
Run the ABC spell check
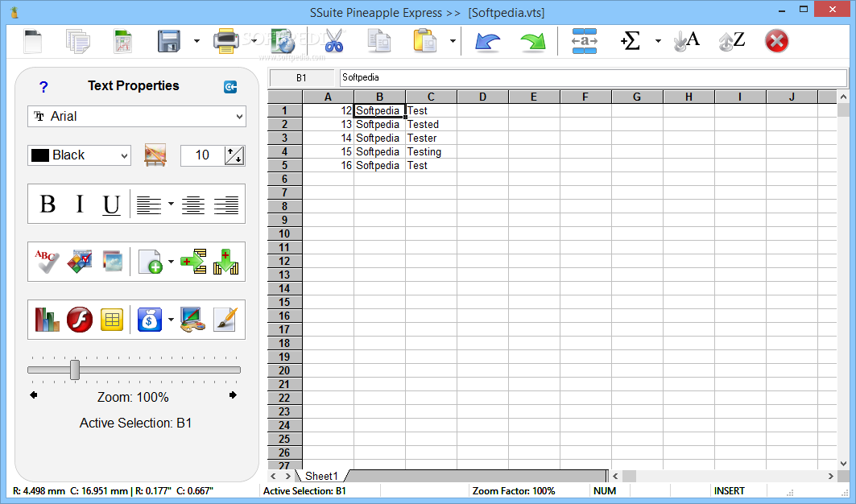pyautogui.click(x=47, y=262)
